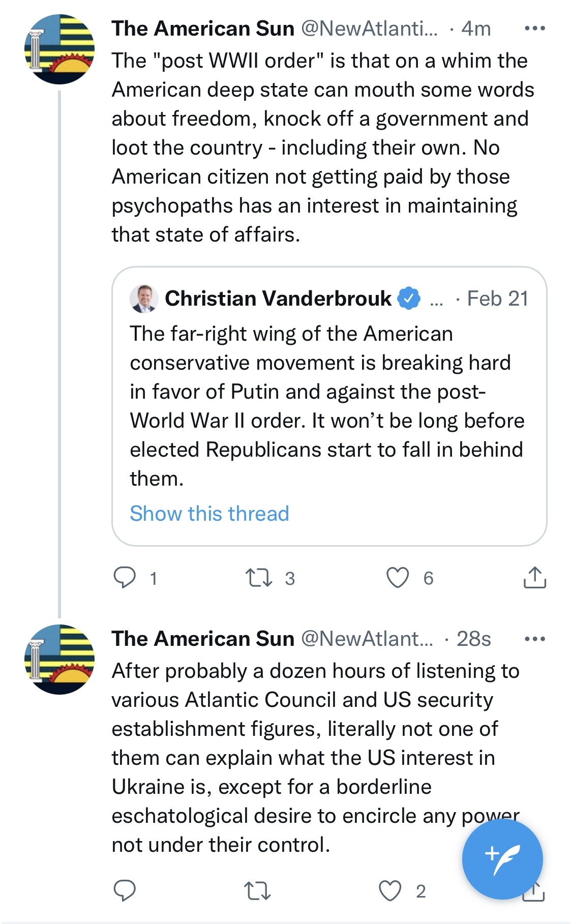Tap Christian Vanderbrouk's verified badge

[x=408, y=299]
